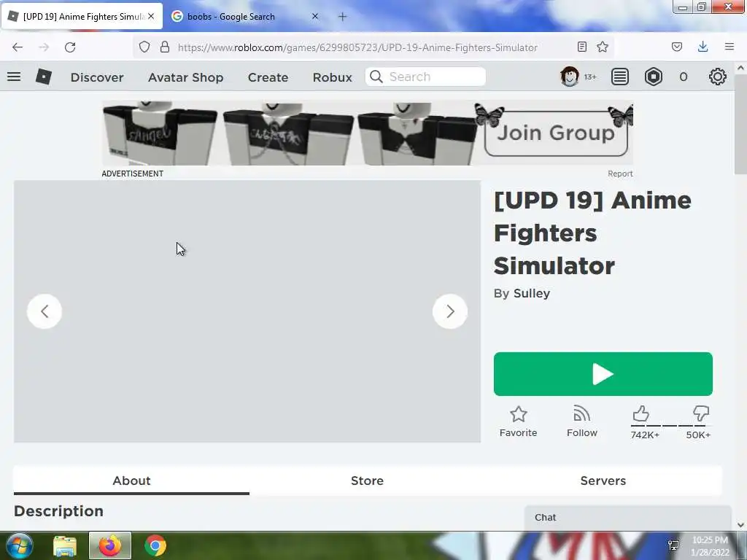Select the Anime Fighters Simulator browser tab
The height and width of the screenshot is (560, 747).
(x=82, y=17)
